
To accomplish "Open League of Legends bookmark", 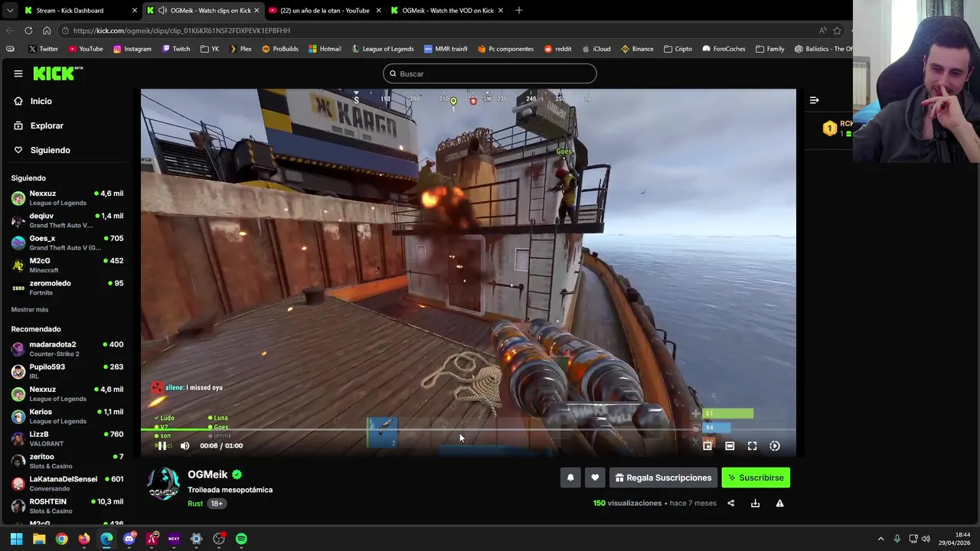I will click(x=382, y=49).
